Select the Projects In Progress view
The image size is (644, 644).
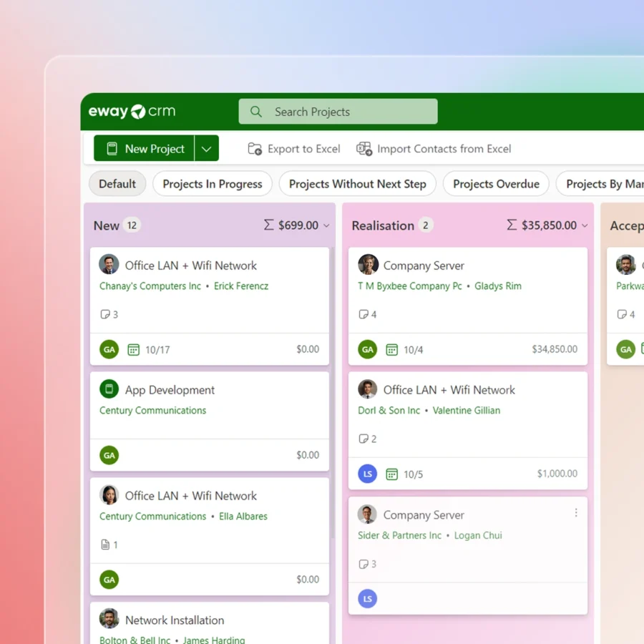[x=213, y=184]
